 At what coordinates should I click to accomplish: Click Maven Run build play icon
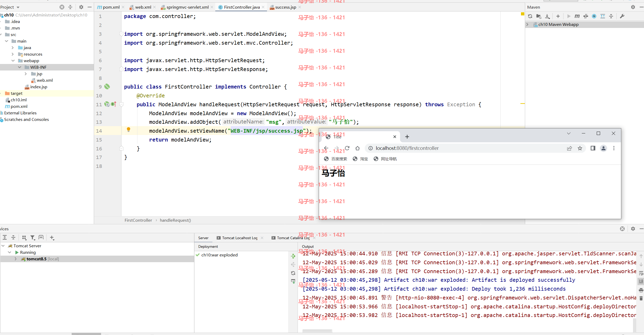click(x=569, y=16)
